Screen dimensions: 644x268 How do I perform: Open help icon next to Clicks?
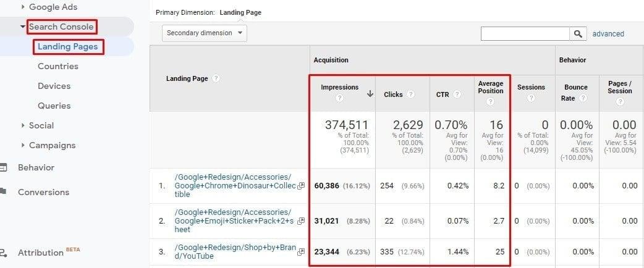click(x=411, y=94)
